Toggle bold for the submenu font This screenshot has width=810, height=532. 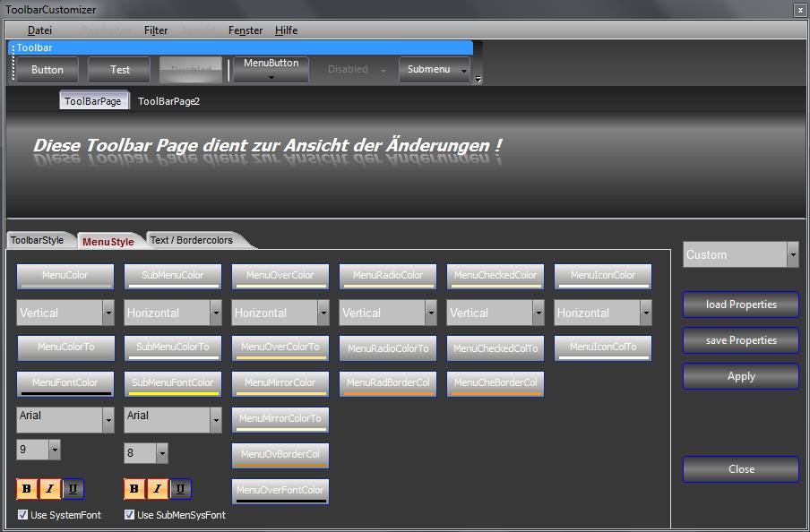134,489
